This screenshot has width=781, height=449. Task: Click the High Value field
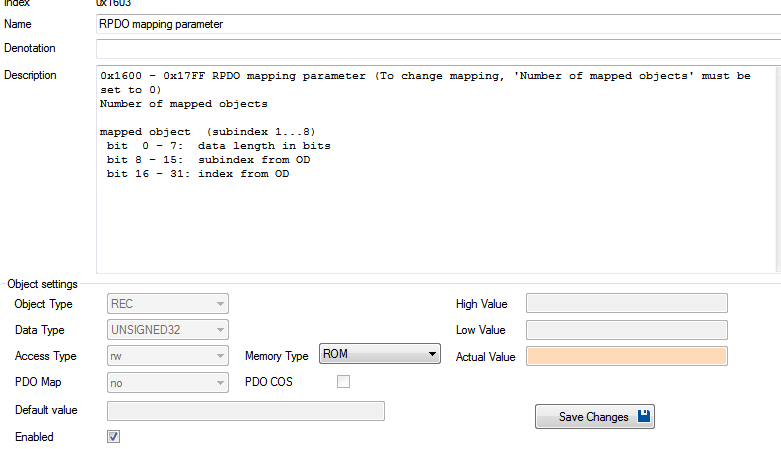[x=627, y=303]
